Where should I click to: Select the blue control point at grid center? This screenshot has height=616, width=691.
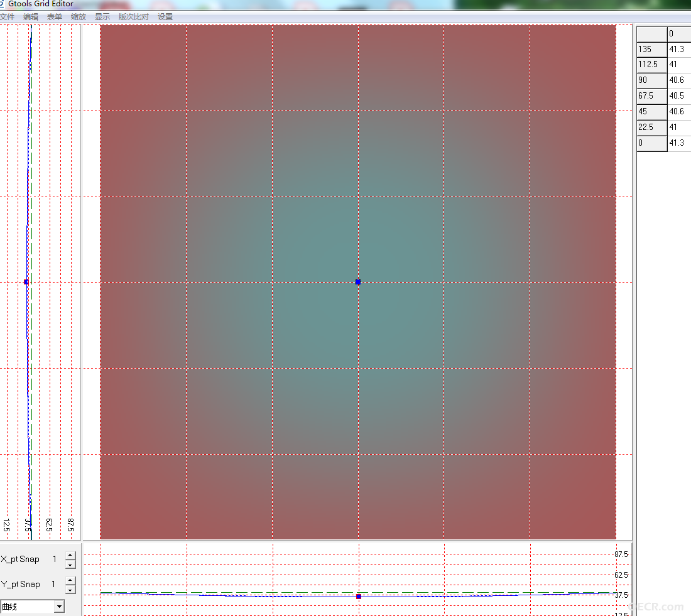[358, 282]
